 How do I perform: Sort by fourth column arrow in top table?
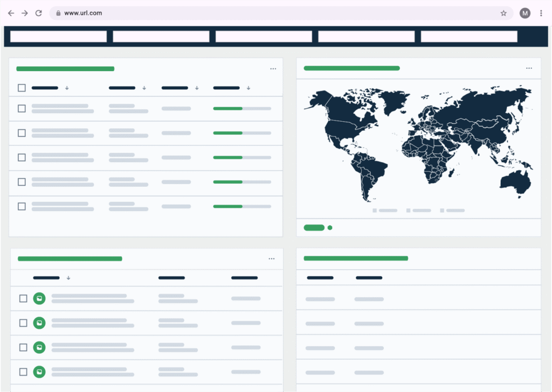(x=249, y=88)
